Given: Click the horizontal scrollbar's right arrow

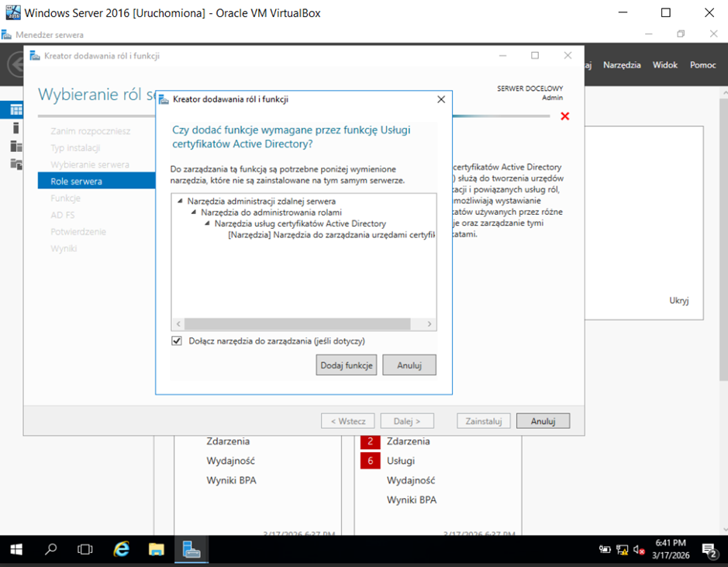Looking at the screenshot, I should click(x=431, y=324).
